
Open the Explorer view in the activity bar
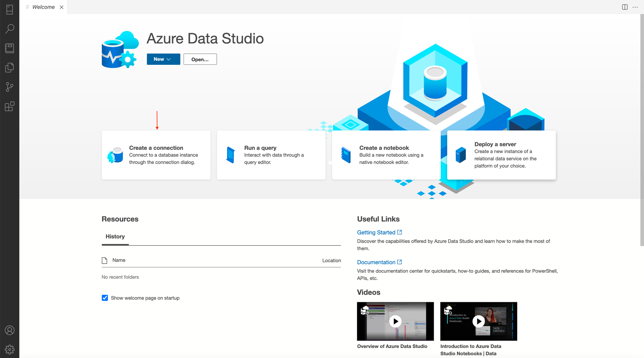point(10,68)
